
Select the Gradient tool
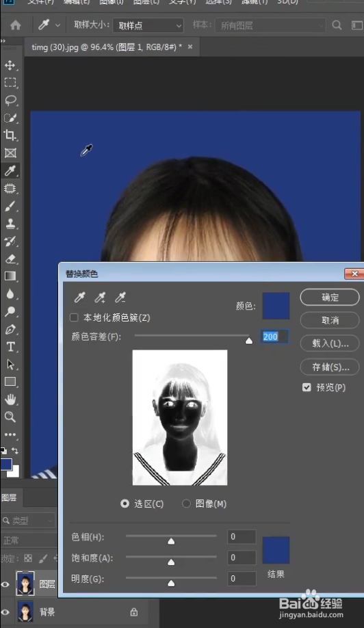click(10, 276)
